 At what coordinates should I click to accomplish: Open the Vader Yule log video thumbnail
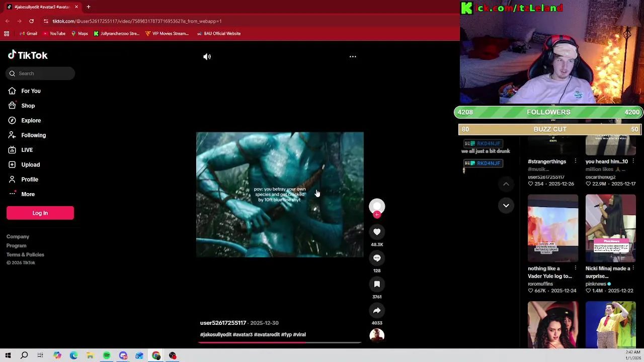[553, 228]
